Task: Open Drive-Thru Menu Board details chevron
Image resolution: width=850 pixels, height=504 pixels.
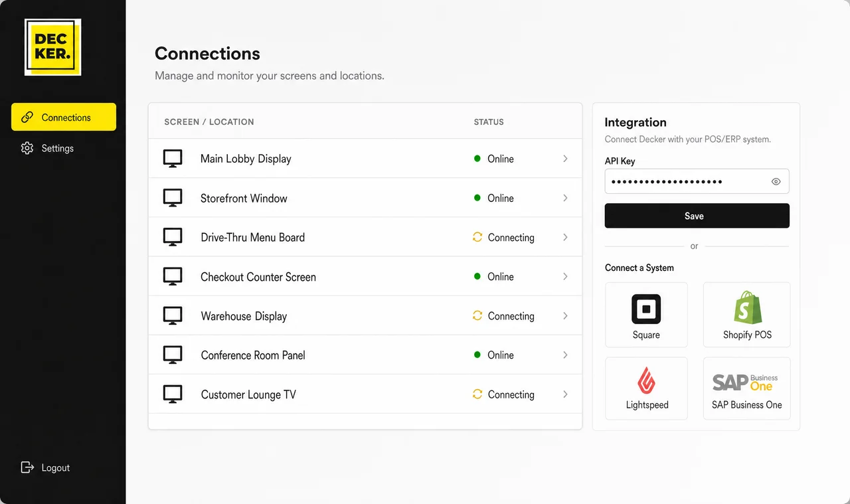Action: pos(565,237)
